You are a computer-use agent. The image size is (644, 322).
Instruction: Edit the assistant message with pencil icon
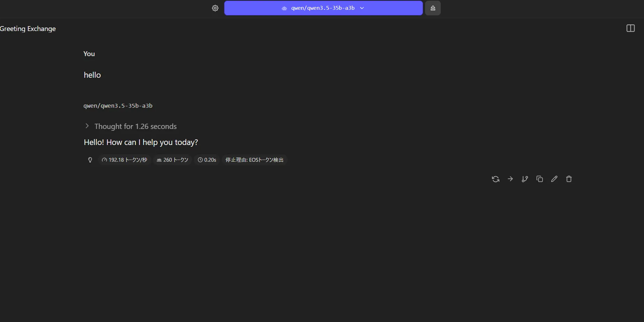(554, 179)
